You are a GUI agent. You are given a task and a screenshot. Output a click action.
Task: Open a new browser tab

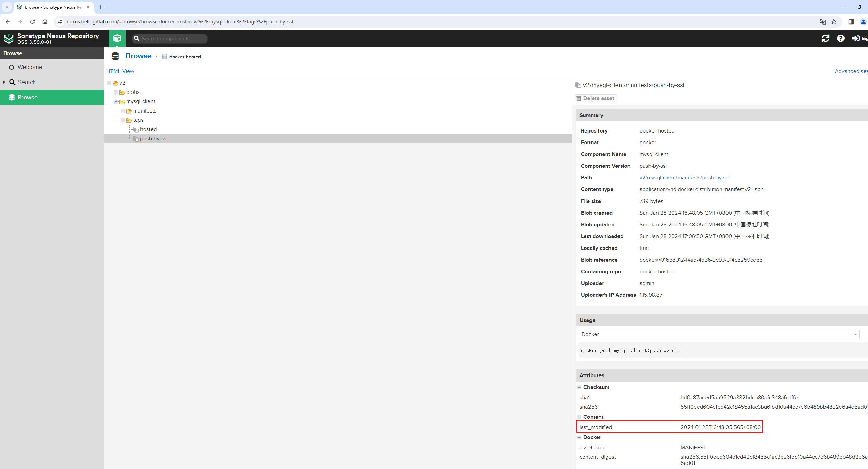[x=101, y=7]
